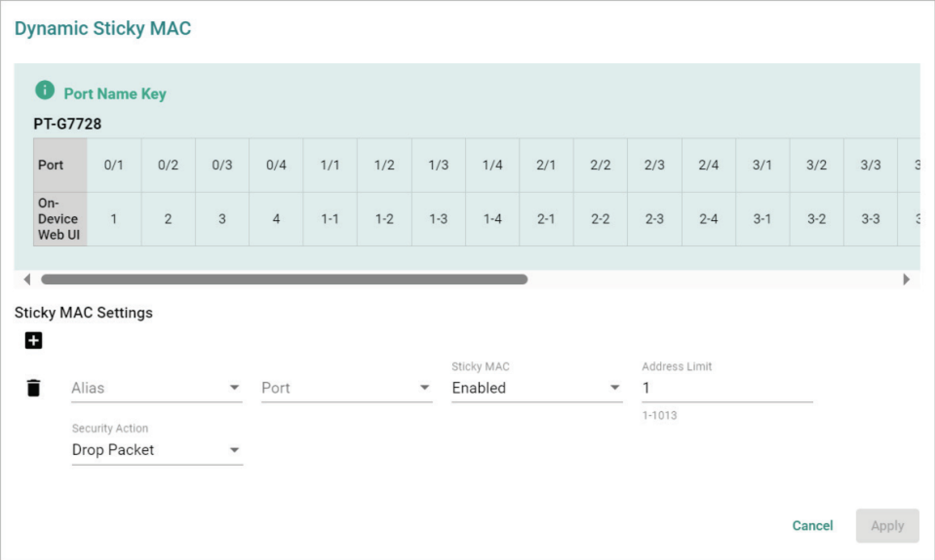The width and height of the screenshot is (935, 560).
Task: Select port 0/1 cell in table
Action: click(x=114, y=165)
